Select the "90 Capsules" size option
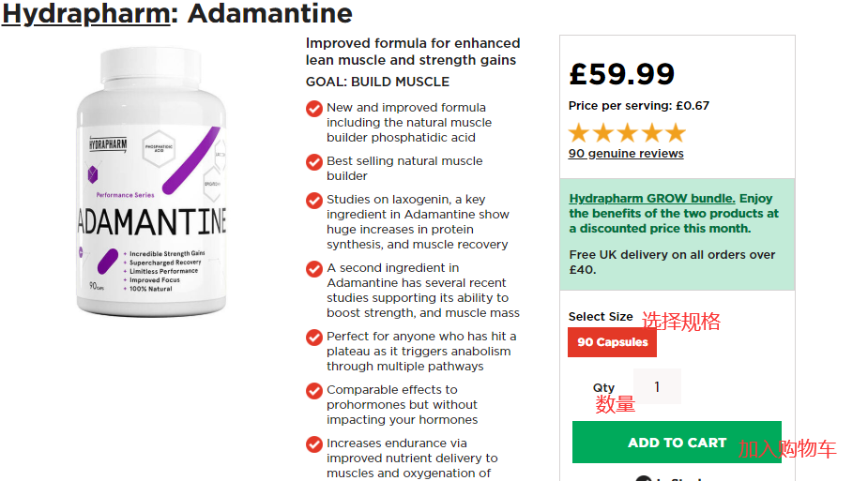This screenshot has height=481, width=868. pos(612,342)
